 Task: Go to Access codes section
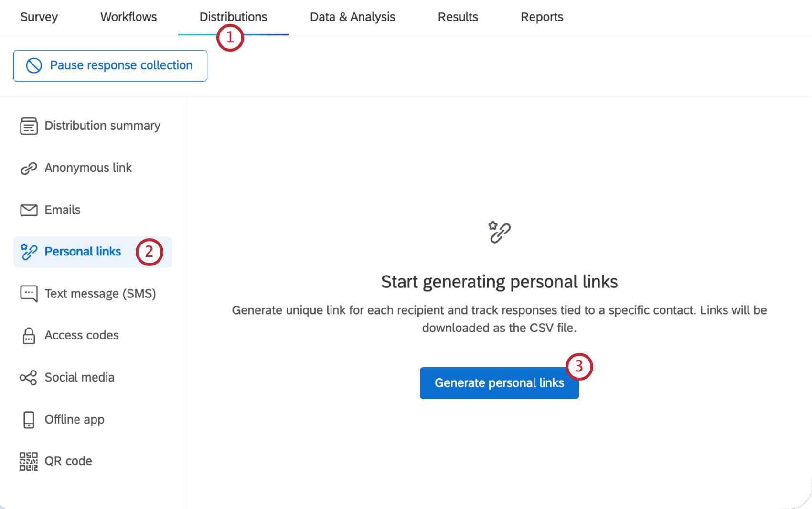pos(93,336)
